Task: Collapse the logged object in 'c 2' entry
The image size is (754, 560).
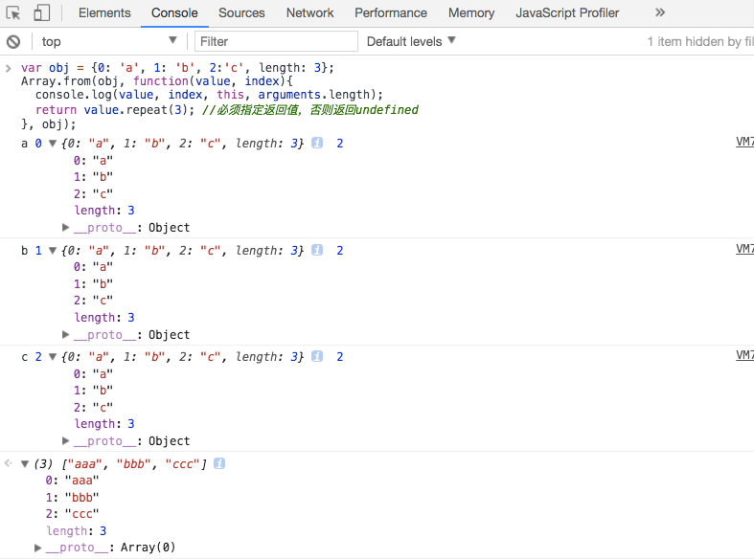Action: [x=53, y=356]
